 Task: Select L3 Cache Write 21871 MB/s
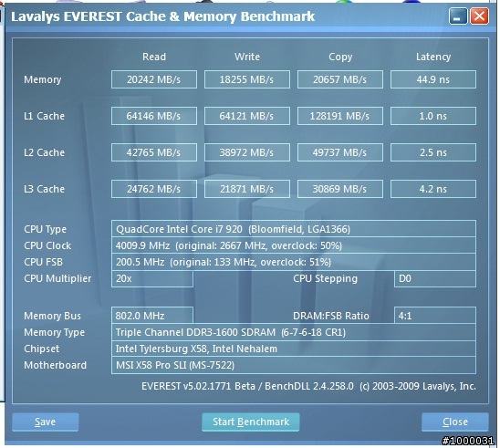click(247, 189)
